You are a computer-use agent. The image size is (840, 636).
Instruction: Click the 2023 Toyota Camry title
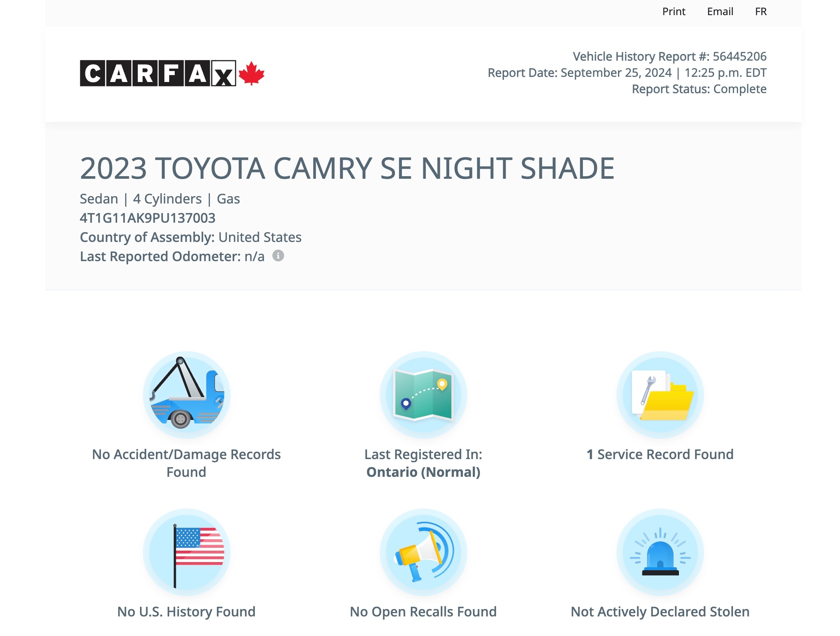tap(347, 168)
